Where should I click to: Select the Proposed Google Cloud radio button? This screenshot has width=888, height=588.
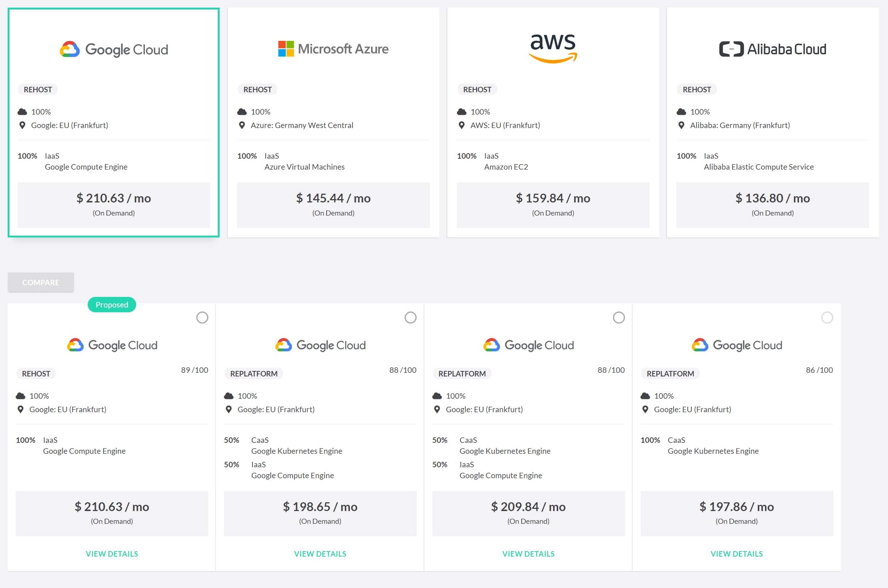click(x=201, y=317)
